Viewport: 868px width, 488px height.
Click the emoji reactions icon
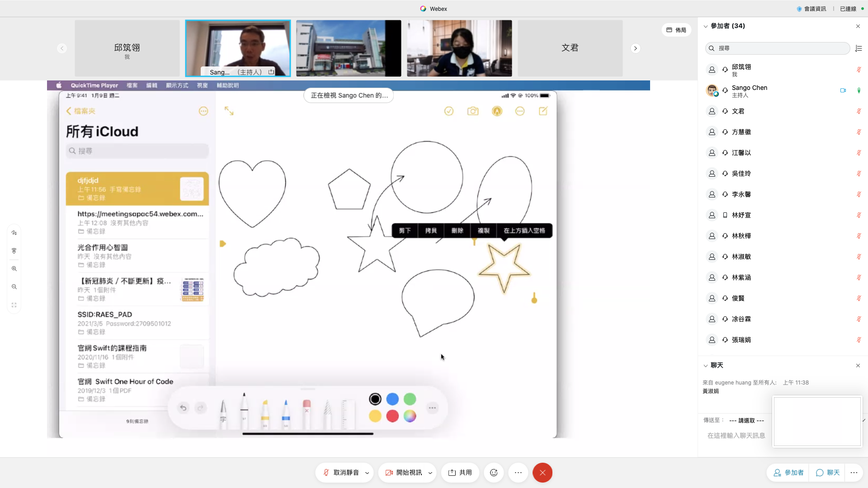[494, 473]
